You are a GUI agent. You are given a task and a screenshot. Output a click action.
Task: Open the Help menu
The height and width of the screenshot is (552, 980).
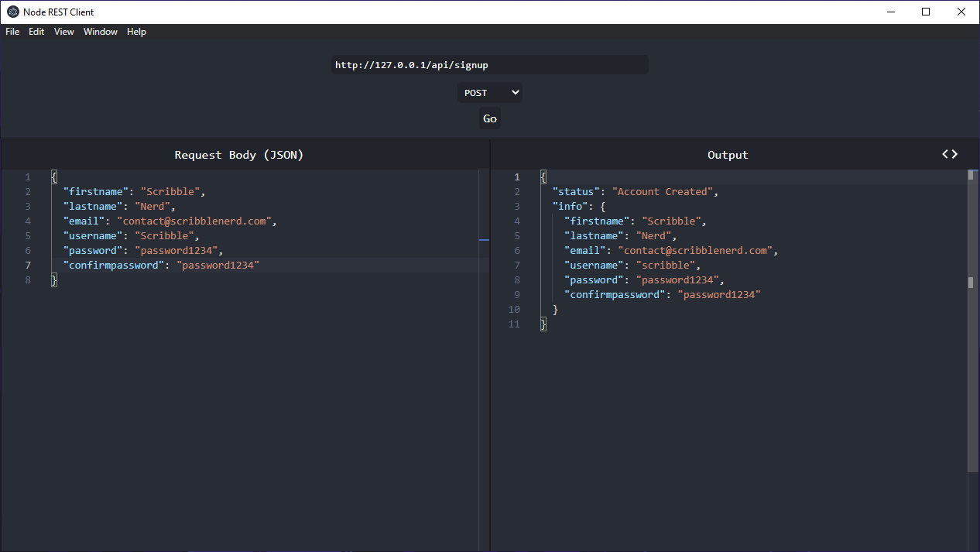pos(136,32)
